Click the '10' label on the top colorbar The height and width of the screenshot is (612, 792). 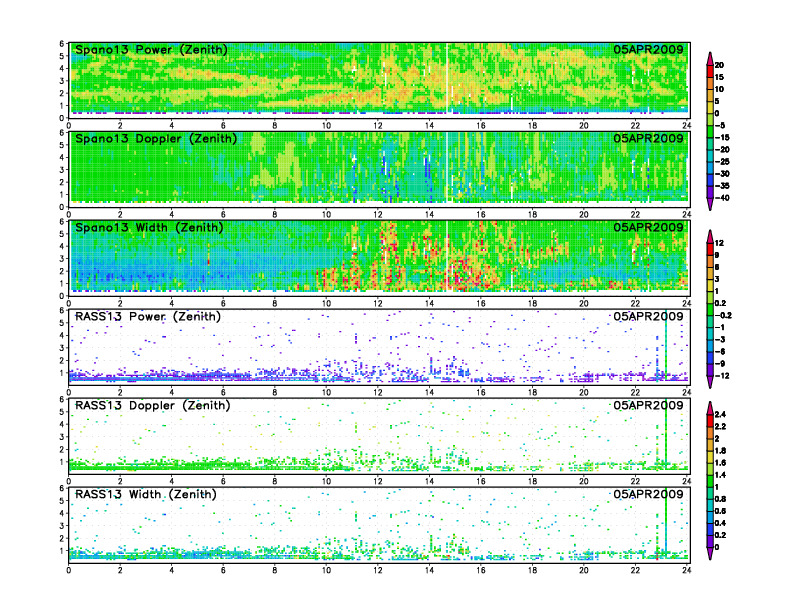pyautogui.click(x=719, y=89)
